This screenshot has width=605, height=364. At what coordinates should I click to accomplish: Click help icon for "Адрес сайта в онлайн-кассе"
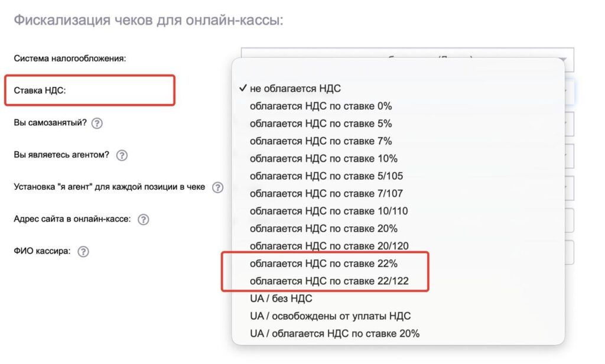pyautogui.click(x=144, y=219)
